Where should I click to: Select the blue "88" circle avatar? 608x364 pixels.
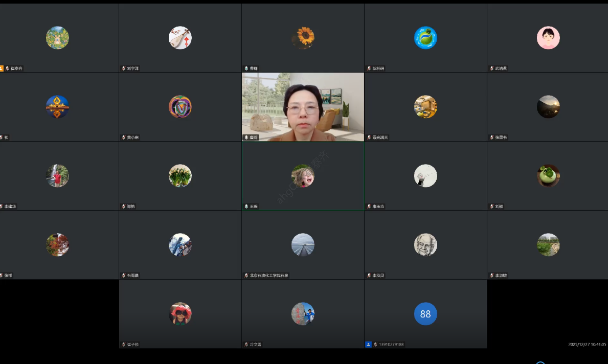(425, 314)
